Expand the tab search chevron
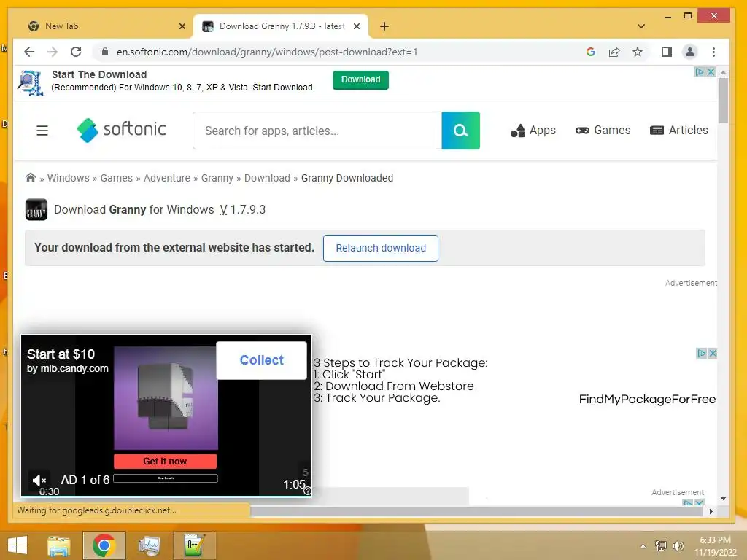The image size is (747, 560). click(x=640, y=26)
